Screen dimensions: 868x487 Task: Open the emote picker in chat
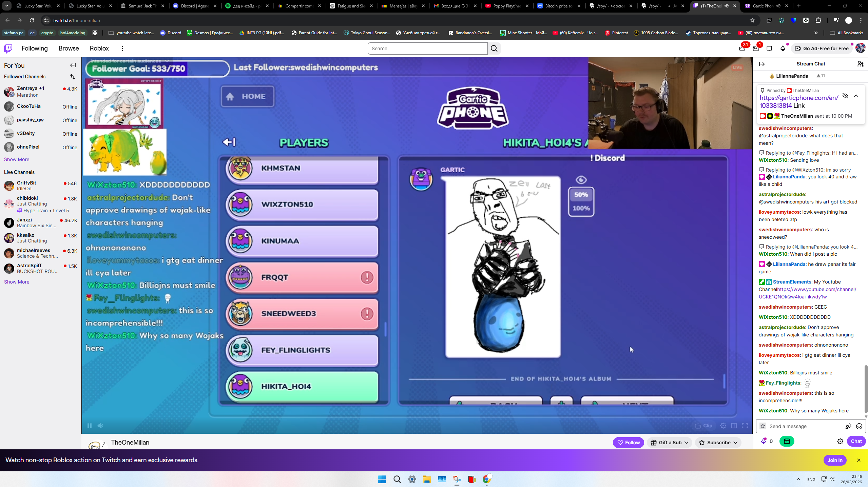pyautogui.click(x=859, y=426)
